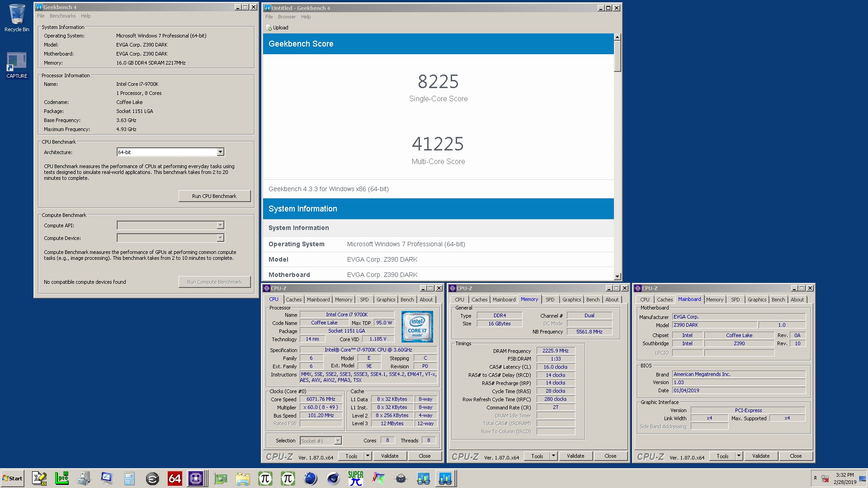Open File menu in Untitled Geekbench window
The height and width of the screenshot is (488, 868).
269,17
